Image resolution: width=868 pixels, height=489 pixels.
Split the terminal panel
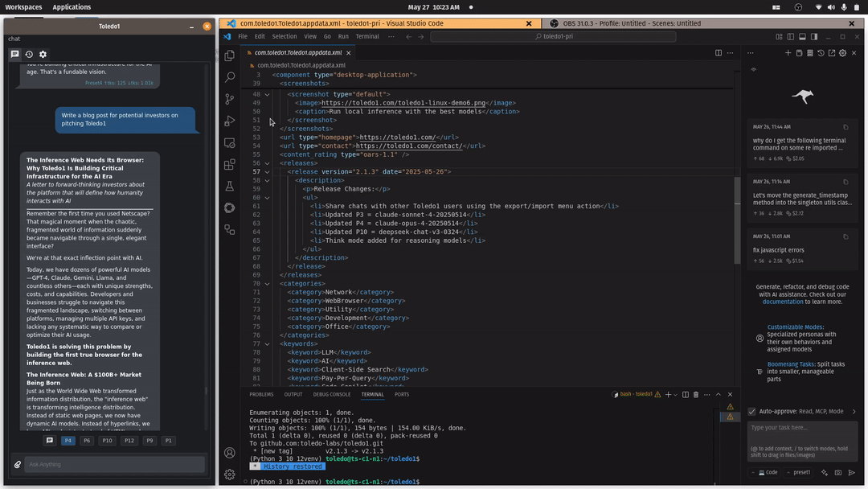tap(686, 394)
